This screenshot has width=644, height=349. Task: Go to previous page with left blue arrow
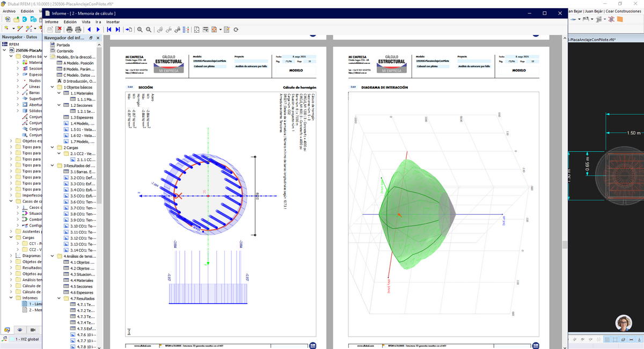tap(89, 30)
